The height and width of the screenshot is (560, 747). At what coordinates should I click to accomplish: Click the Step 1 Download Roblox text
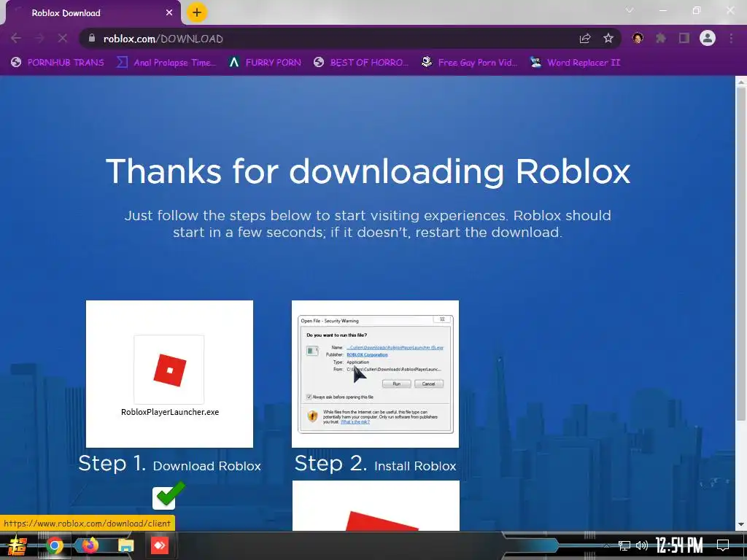tap(169, 464)
